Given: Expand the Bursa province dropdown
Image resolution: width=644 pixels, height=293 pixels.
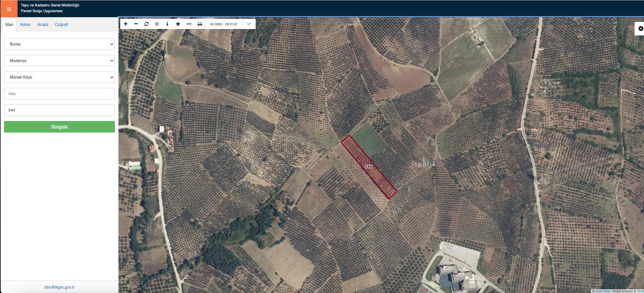Looking at the screenshot, I should 59,44.
